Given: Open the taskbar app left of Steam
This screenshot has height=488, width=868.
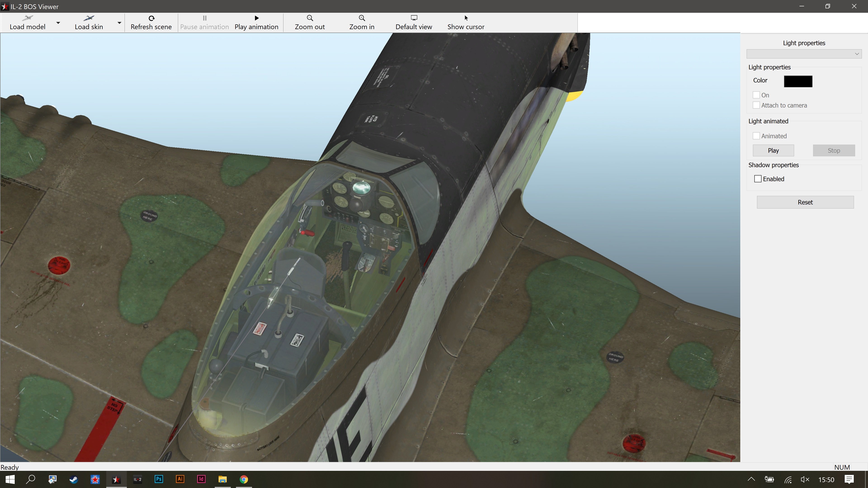Looking at the screenshot, I should 52,479.
